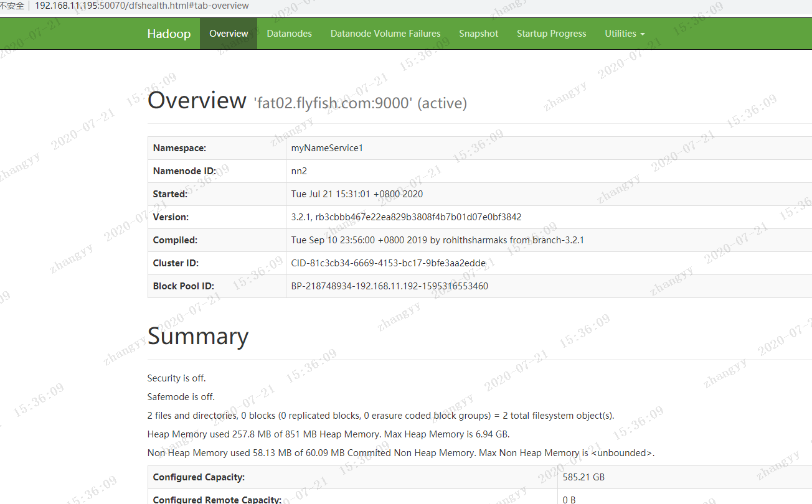
Task: Expand the Utilities dropdown menu
Action: point(625,34)
